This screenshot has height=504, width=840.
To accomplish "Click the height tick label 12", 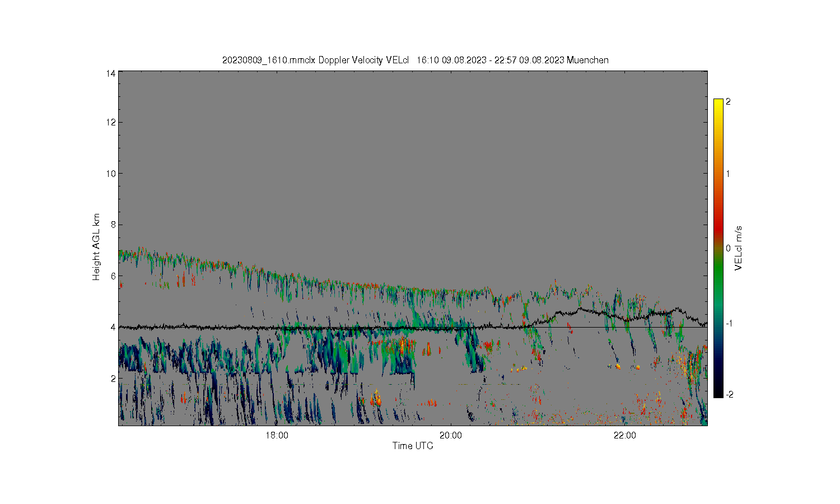I will (111, 122).
